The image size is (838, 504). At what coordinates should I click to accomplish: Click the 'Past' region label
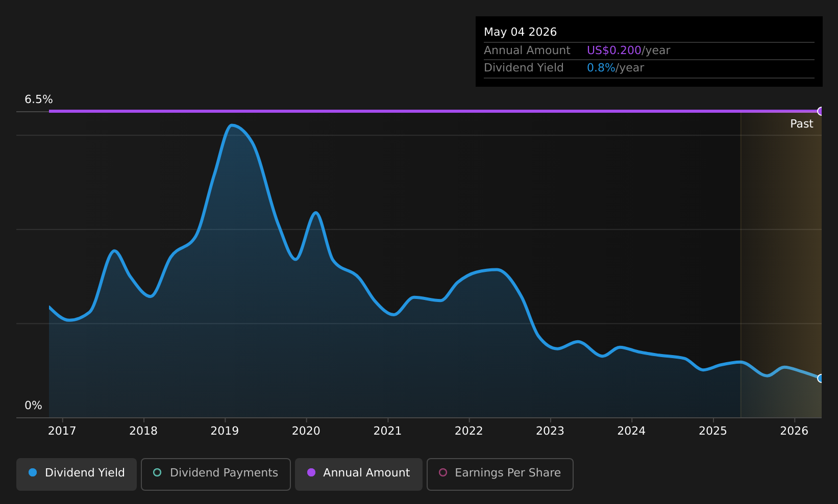801,124
